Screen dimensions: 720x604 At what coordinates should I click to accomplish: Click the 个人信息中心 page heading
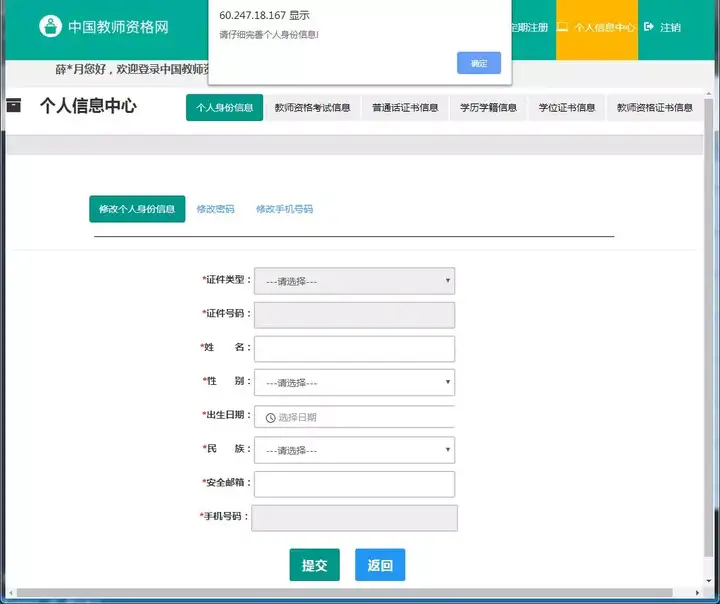click(x=88, y=105)
